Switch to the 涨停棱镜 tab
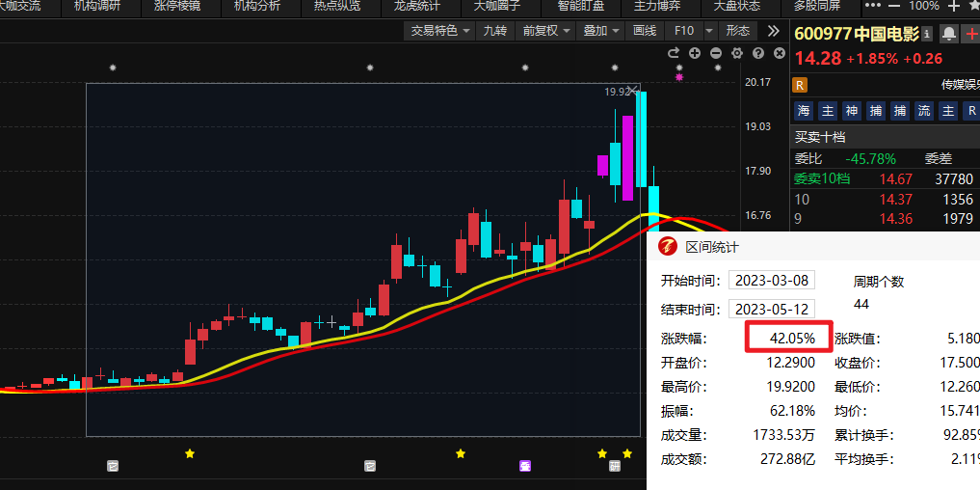The height and width of the screenshot is (490, 980). click(x=177, y=7)
